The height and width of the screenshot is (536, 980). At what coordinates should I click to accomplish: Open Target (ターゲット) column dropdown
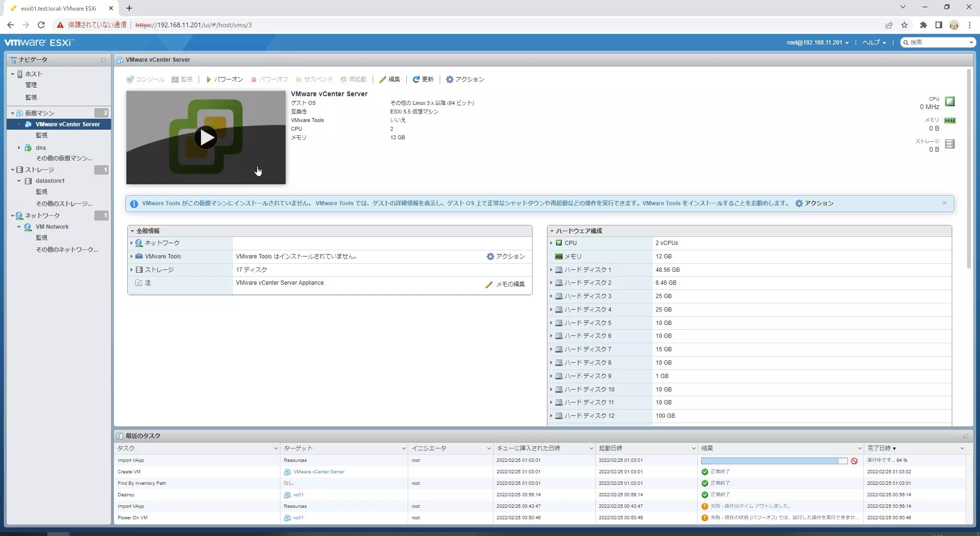403,448
